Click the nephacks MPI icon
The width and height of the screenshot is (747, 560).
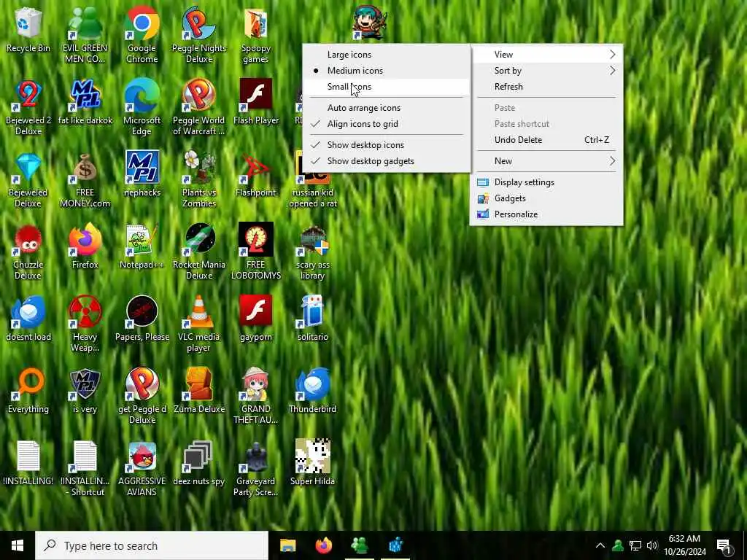[142, 174]
